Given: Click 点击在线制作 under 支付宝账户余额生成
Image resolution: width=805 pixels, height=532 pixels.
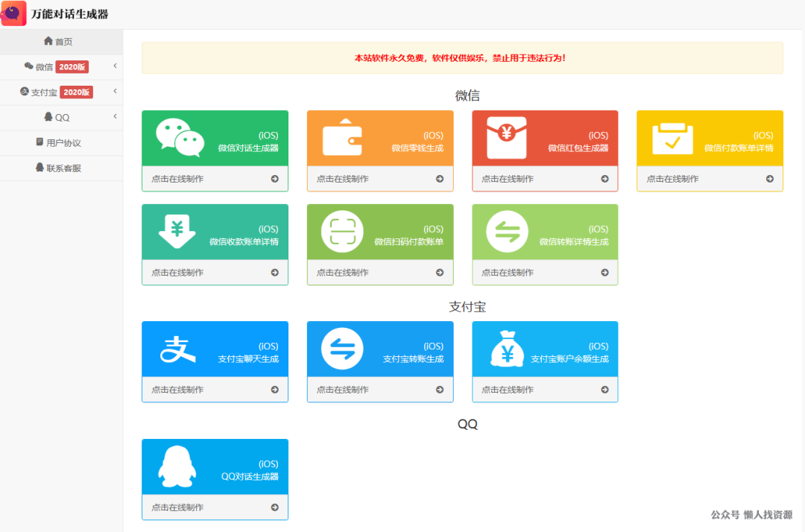Looking at the screenshot, I should (508, 390).
